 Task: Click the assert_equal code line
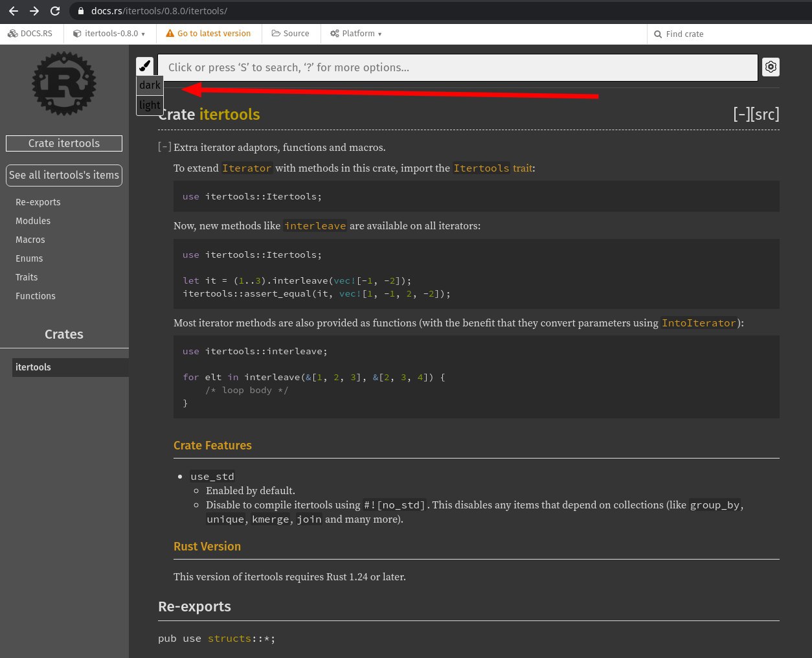click(317, 293)
